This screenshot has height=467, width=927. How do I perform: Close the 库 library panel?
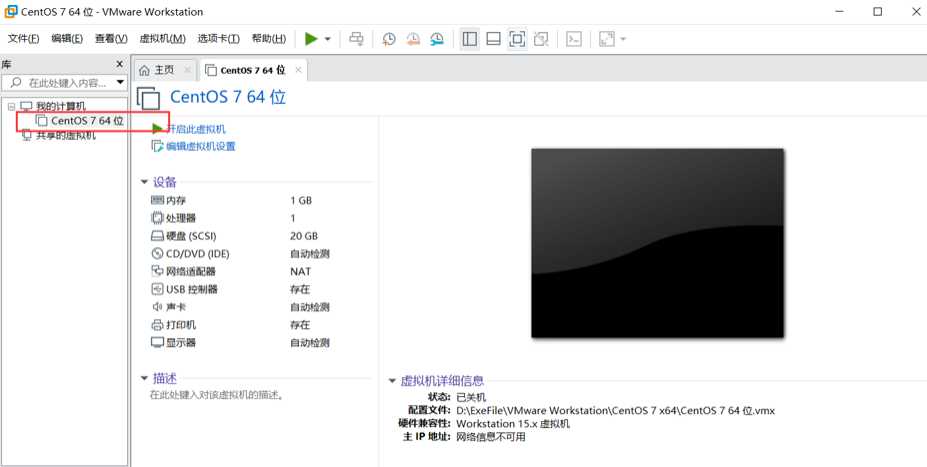[x=119, y=64]
